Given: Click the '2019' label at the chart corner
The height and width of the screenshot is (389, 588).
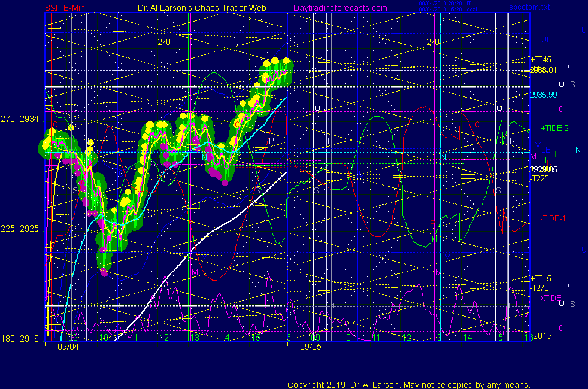Looking at the screenshot, I should point(542,336).
